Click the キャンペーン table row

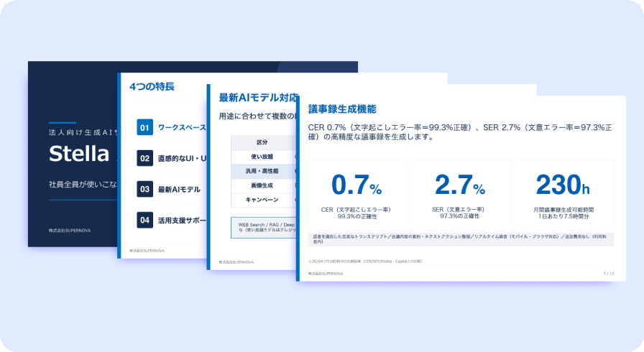coord(262,200)
